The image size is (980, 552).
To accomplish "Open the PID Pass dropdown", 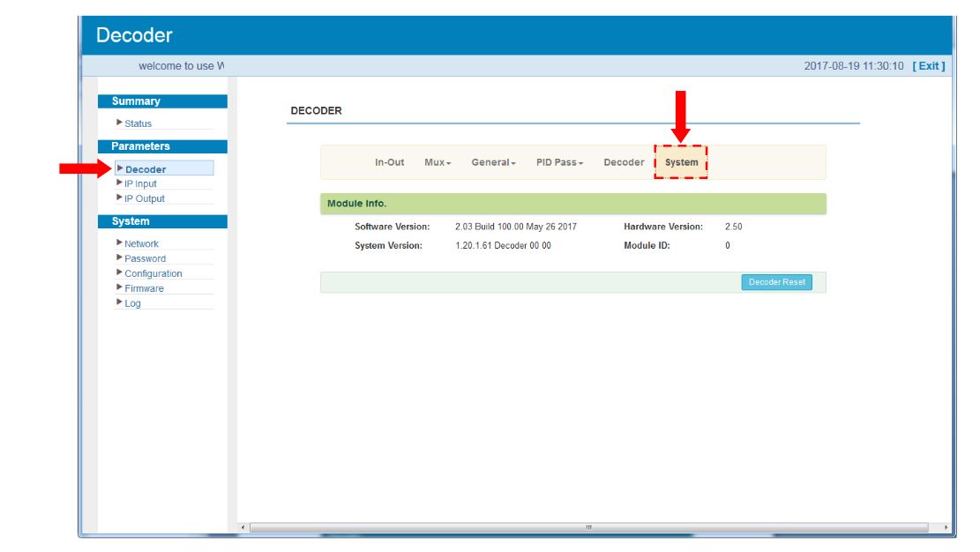I will click(559, 162).
